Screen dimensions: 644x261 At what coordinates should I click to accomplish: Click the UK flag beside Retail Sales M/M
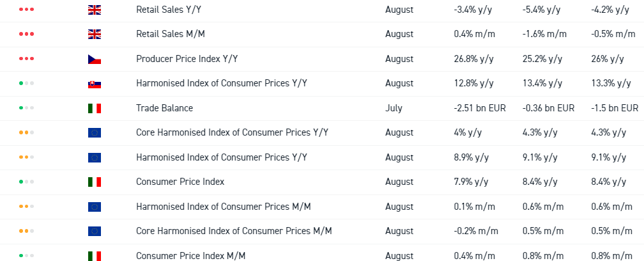click(x=94, y=35)
